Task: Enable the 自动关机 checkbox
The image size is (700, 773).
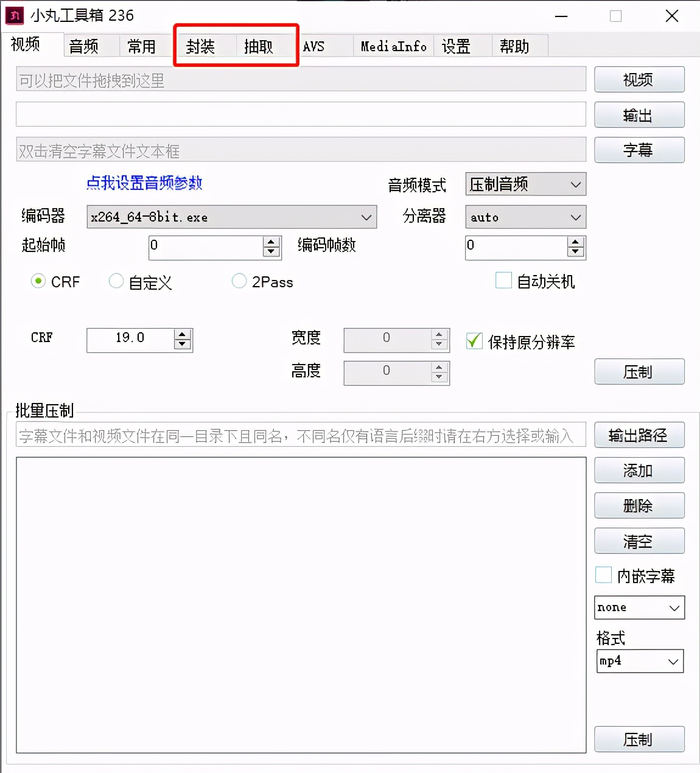Action: pos(503,281)
